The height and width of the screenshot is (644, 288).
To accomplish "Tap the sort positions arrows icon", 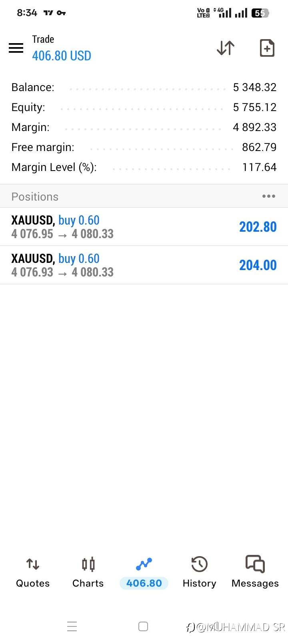I will (226, 48).
